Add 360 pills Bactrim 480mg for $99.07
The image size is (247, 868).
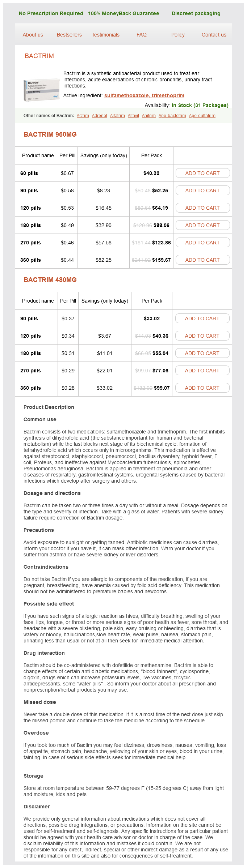pos(202,388)
